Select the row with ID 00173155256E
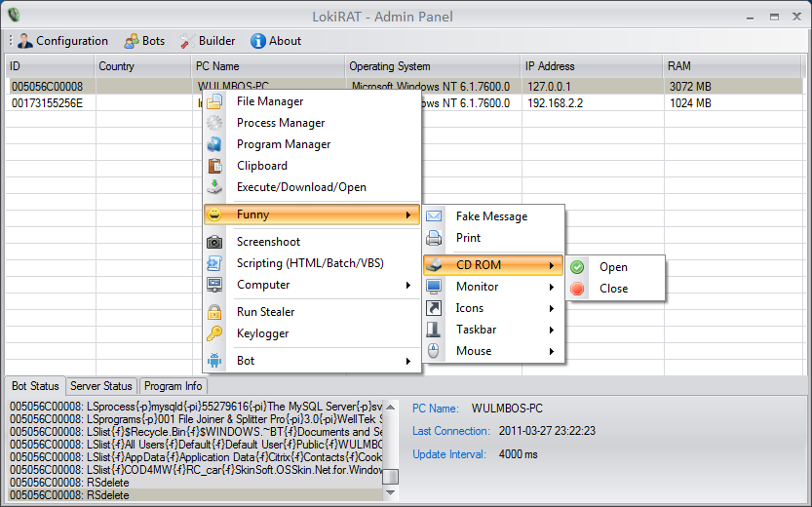The width and height of the screenshot is (812, 507). (404, 103)
